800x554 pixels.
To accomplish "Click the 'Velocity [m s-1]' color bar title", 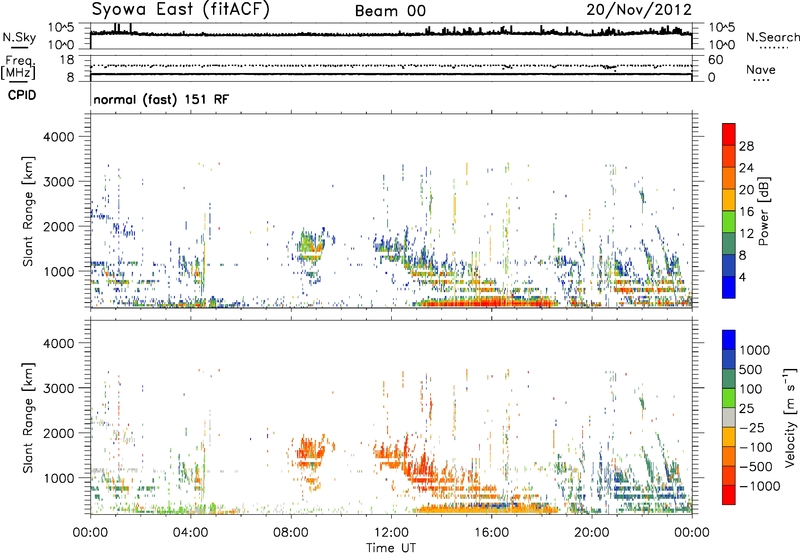I will pos(791,417).
